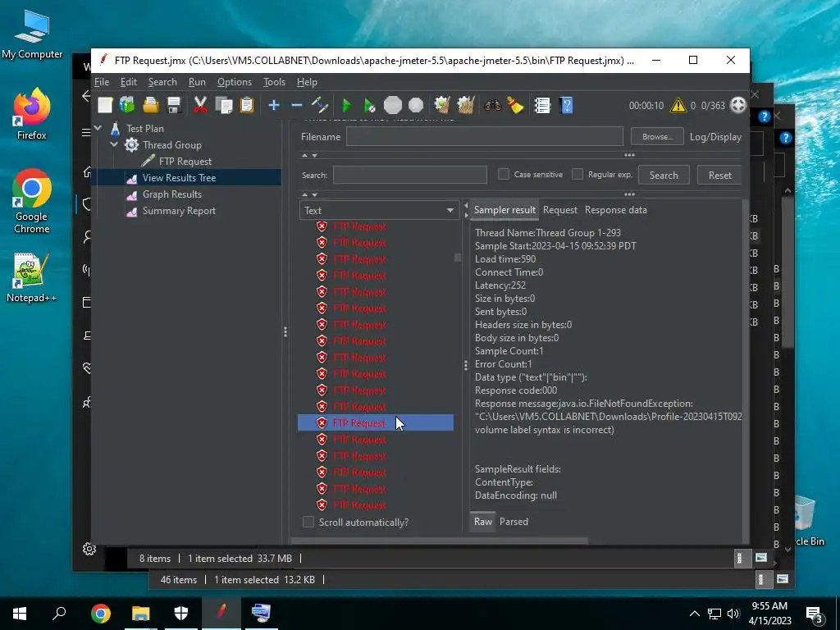This screenshot has height=630, width=840.
Task: Open Tools menu
Action: pos(274,82)
